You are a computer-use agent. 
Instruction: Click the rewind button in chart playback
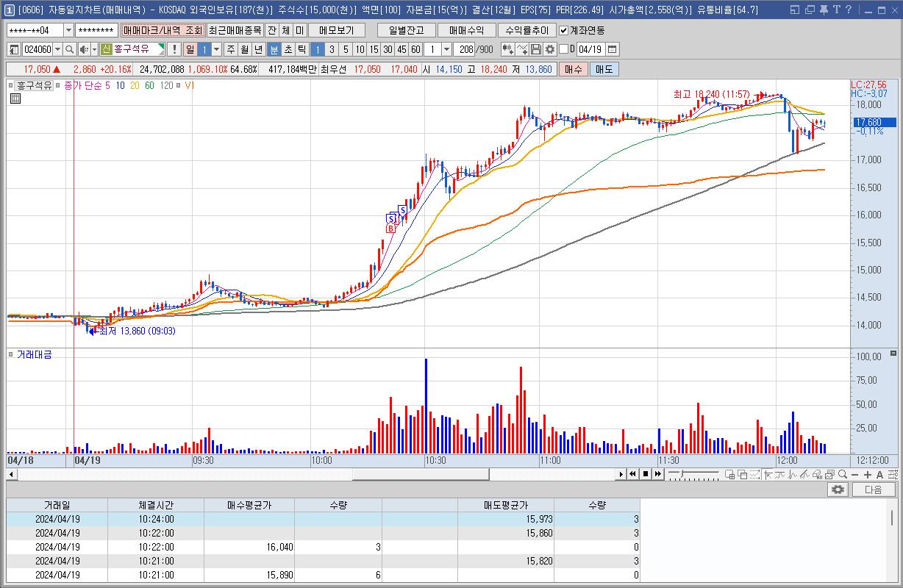click(633, 474)
